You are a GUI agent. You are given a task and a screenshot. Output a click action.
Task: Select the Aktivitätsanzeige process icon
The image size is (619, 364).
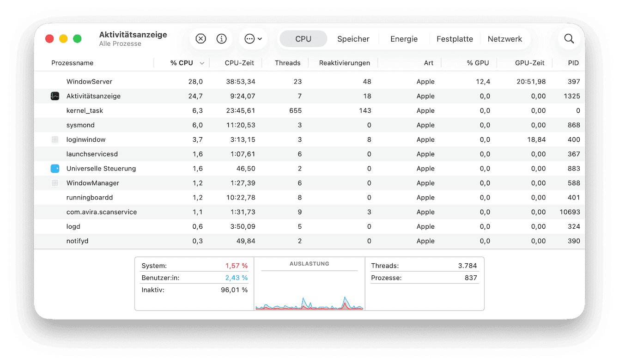tap(55, 96)
